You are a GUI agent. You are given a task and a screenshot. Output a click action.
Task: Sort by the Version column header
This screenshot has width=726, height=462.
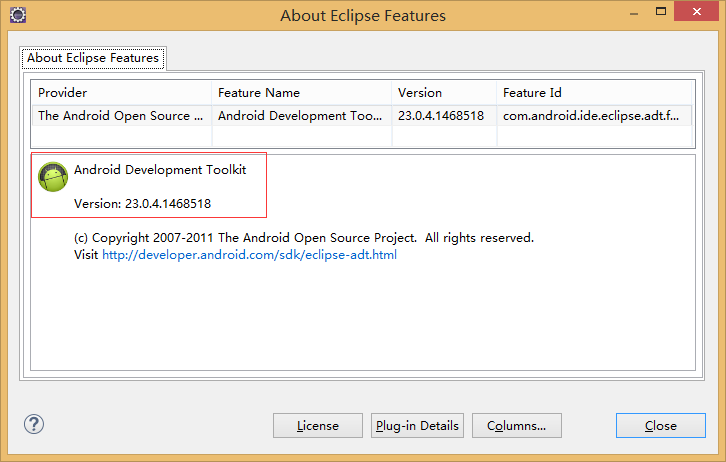click(443, 92)
